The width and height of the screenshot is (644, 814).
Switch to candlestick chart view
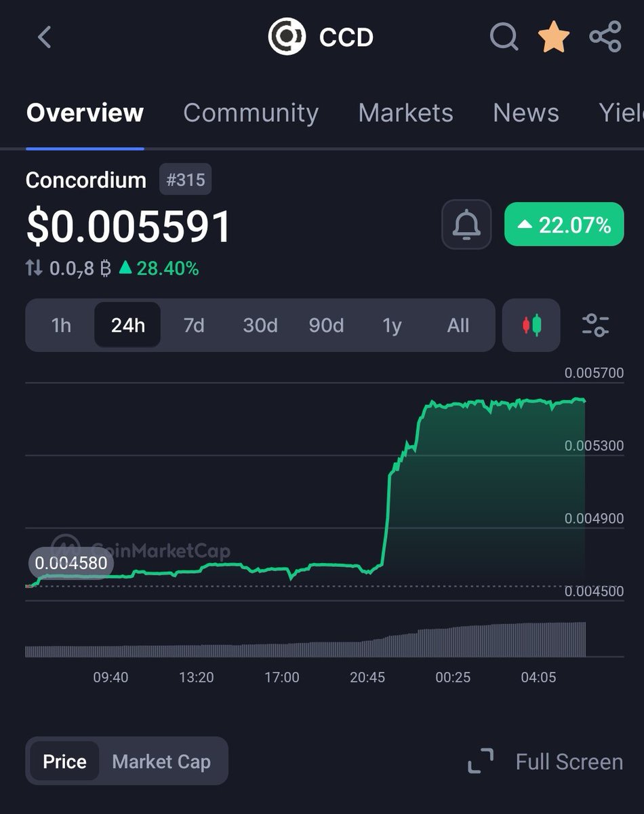point(531,325)
